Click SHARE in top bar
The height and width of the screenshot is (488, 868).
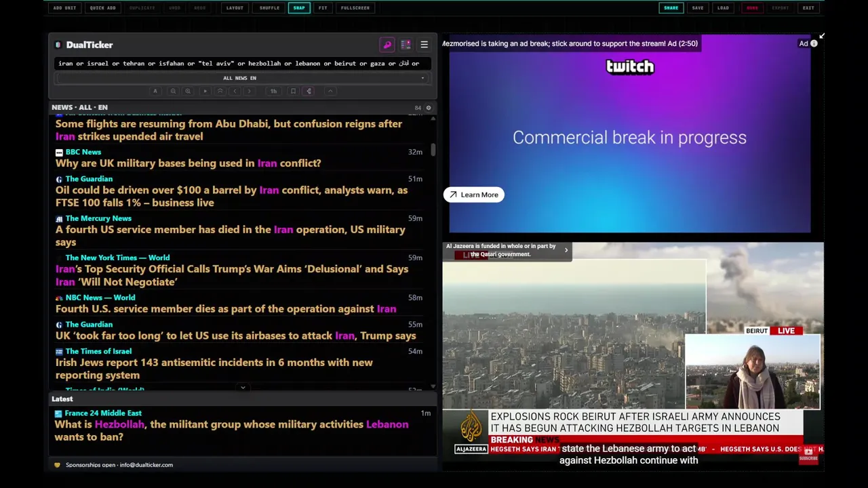click(x=671, y=8)
